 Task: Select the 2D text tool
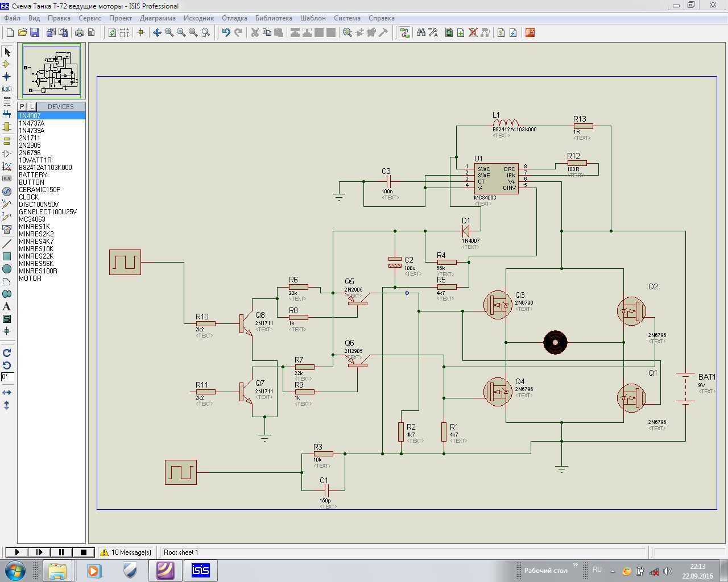[x=7, y=306]
